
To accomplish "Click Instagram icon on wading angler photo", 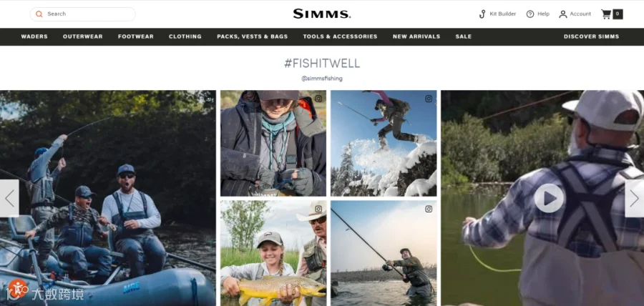I will [429, 209].
